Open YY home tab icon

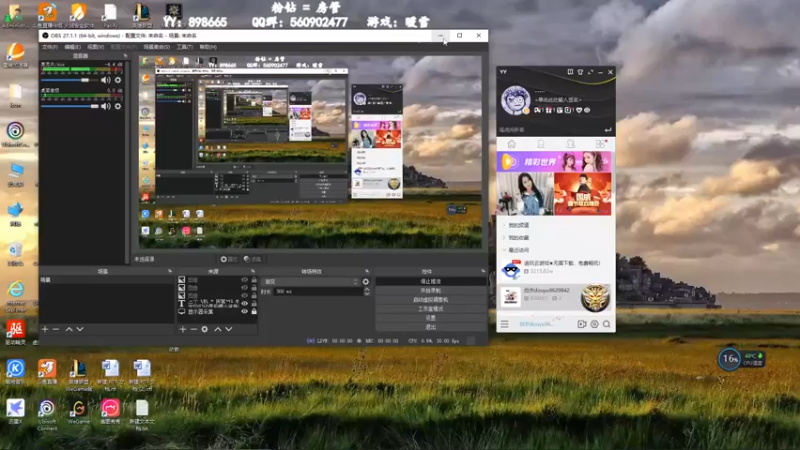pos(511,144)
